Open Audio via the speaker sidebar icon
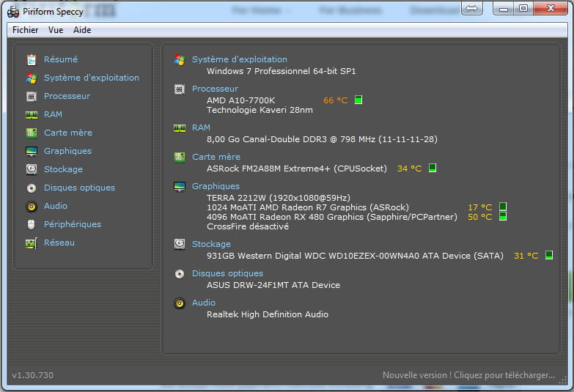Screen dimensions: 574x392 32,206
